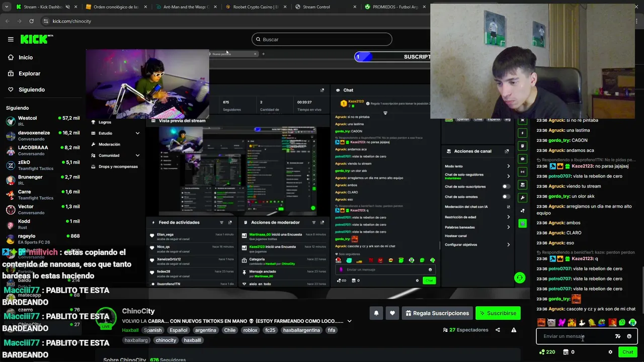Click Regala Suscripciones button
The width and height of the screenshot is (644, 362).
pyautogui.click(x=437, y=313)
